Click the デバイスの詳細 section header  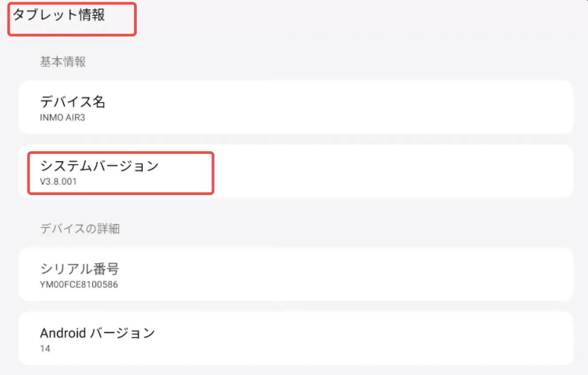pyautogui.click(x=80, y=229)
